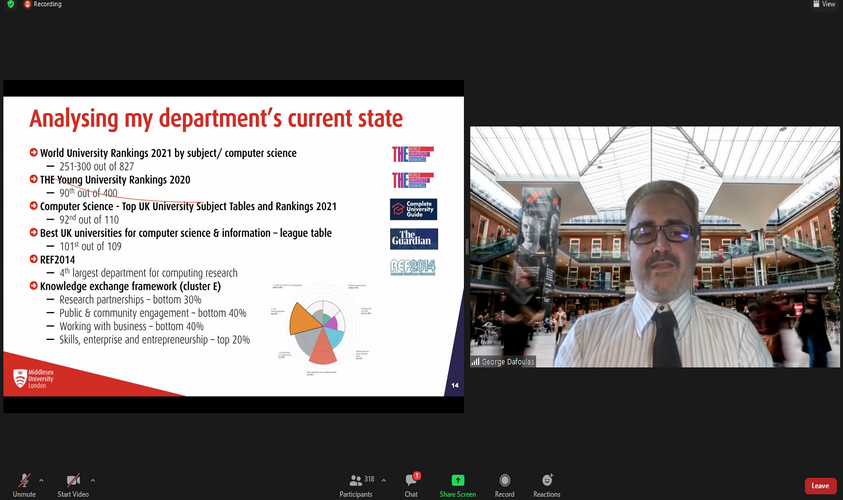This screenshot has width=843, height=500.
Task: Expand the arrow next to Participants
Action: point(384,479)
